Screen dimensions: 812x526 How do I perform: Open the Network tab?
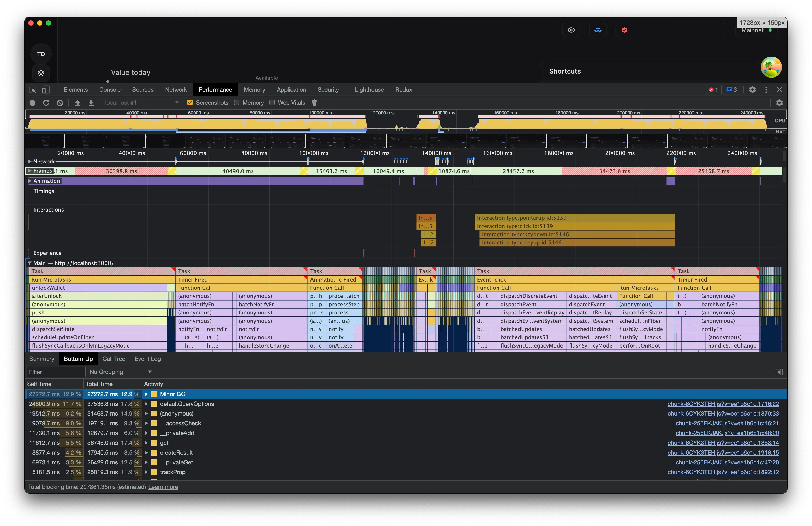pyautogui.click(x=176, y=90)
